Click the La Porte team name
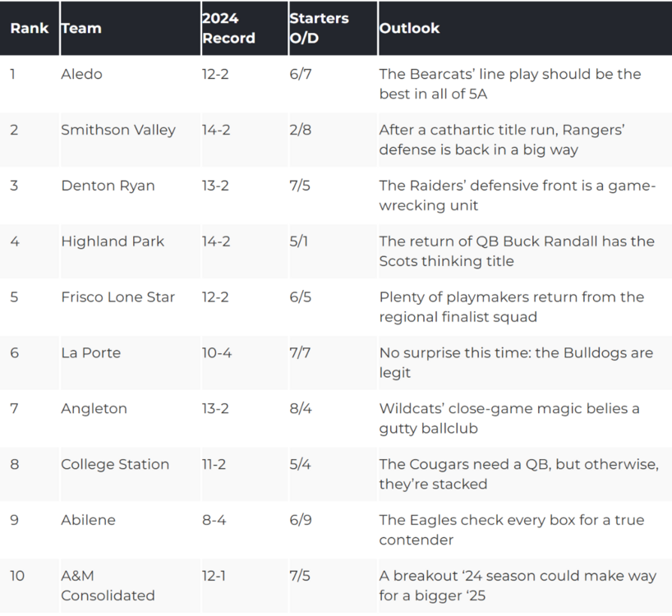This screenshot has height=616, width=672. point(90,353)
